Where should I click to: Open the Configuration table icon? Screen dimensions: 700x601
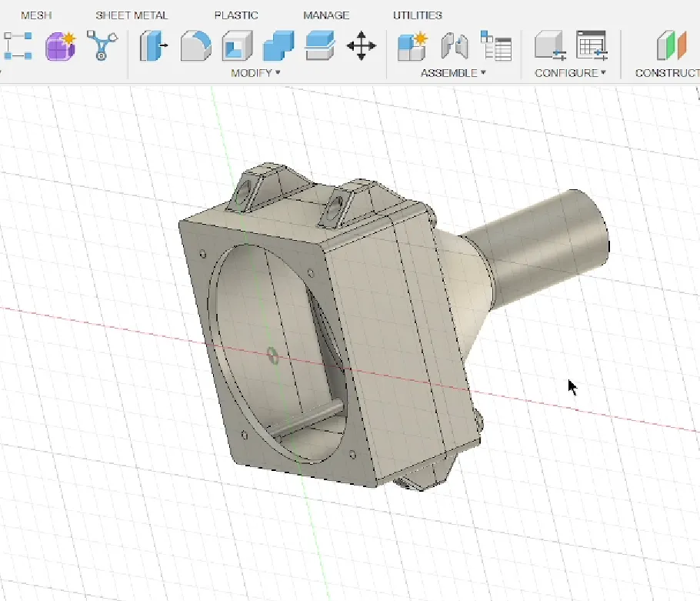[592, 45]
